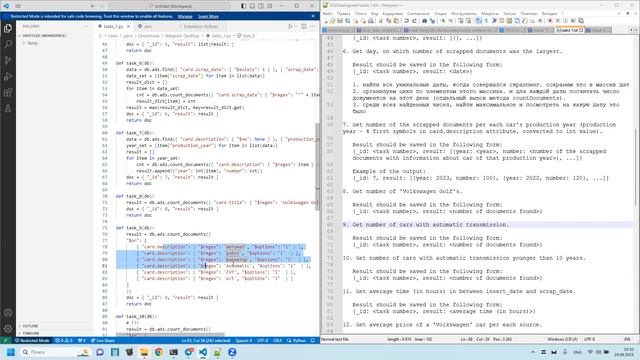Click Learn More link in Restricted Mode banner
The height and width of the screenshot is (360, 640).
208,16
